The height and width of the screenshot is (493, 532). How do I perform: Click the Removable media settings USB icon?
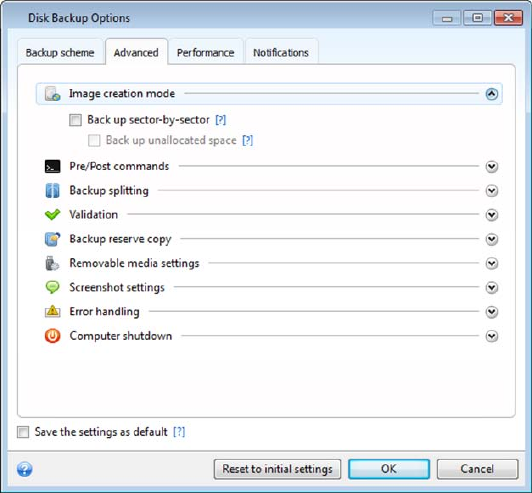click(x=52, y=263)
